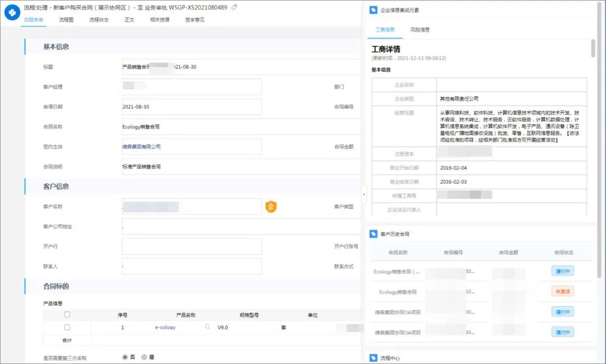Click the 基本信息 section heading in the form

pos(56,47)
